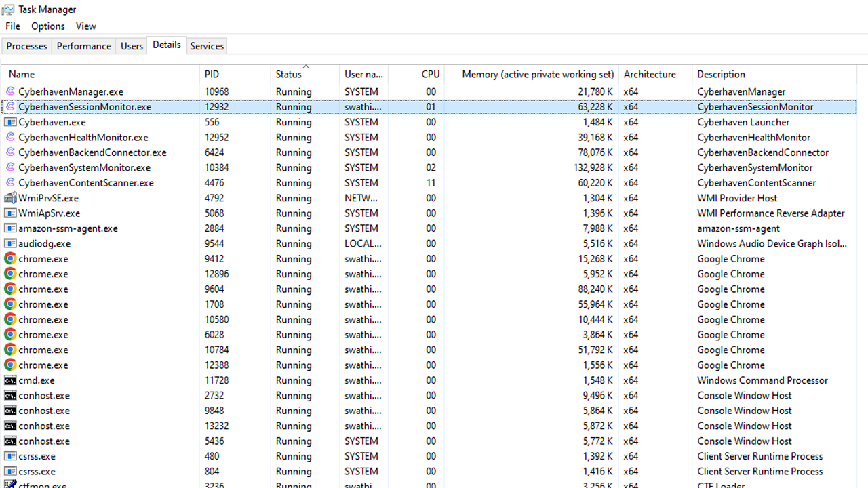Click the conhost.exe icon with PID 2732
The image size is (868, 488).
click(x=10, y=396)
